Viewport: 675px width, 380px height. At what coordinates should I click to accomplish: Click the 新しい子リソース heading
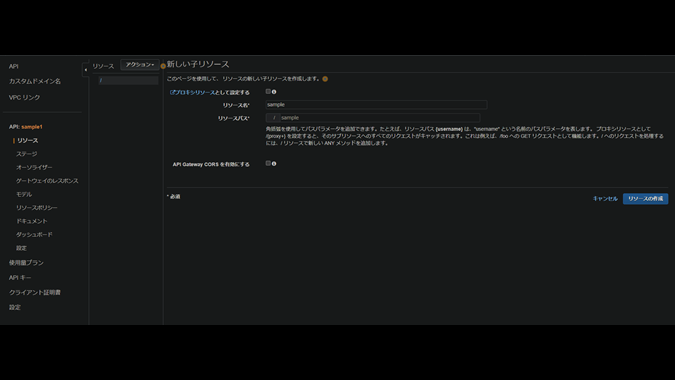[198, 65]
